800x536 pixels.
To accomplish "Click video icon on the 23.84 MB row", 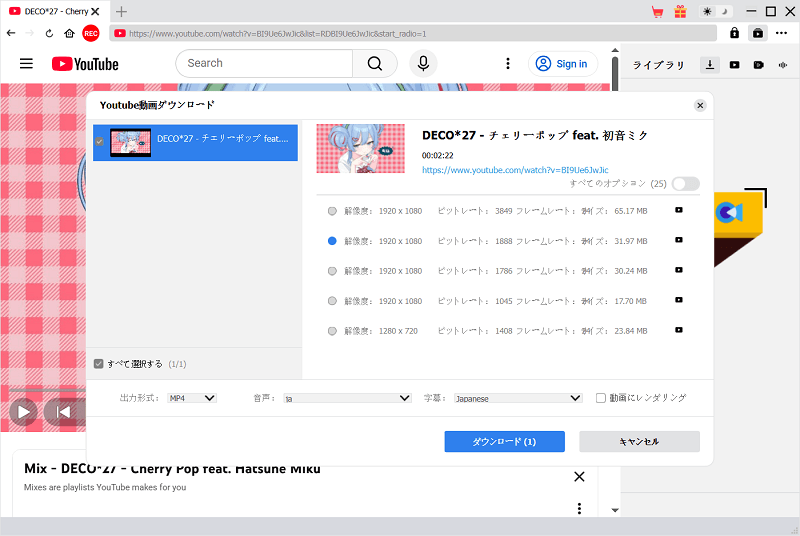I will (679, 330).
